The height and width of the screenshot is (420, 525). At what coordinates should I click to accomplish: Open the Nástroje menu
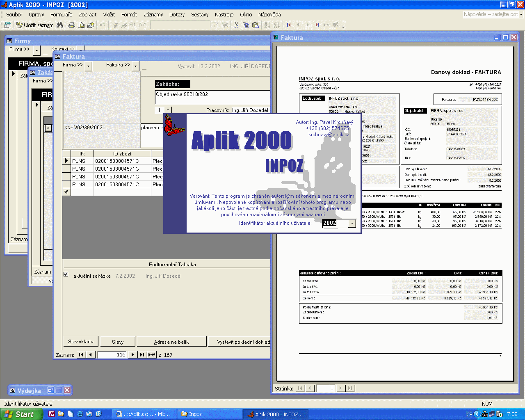(x=224, y=14)
